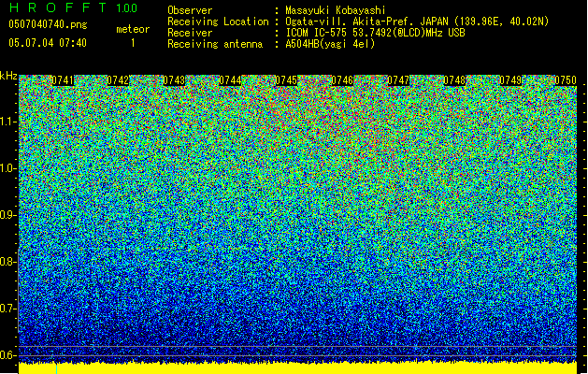The width and height of the screenshot is (588, 374).
Task: Click the 0.6 kHz axis label
Action: pos(7,355)
